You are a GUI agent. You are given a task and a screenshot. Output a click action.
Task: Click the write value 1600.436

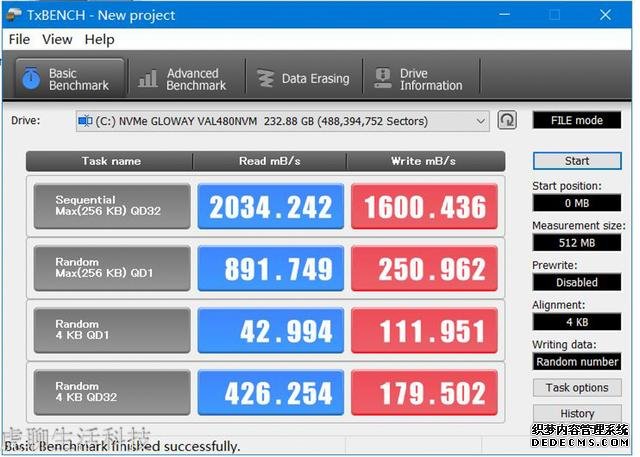424,206
